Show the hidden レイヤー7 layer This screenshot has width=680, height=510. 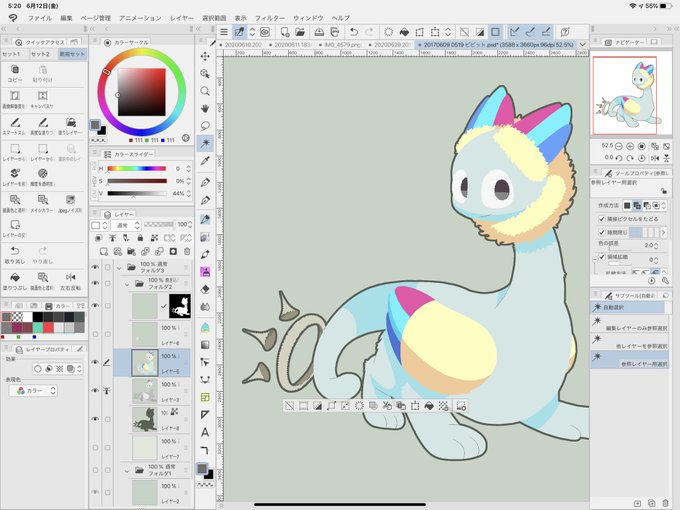(x=95, y=447)
